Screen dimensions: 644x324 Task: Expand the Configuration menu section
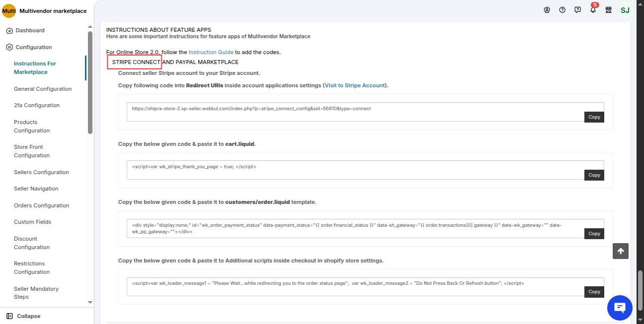[x=33, y=47]
